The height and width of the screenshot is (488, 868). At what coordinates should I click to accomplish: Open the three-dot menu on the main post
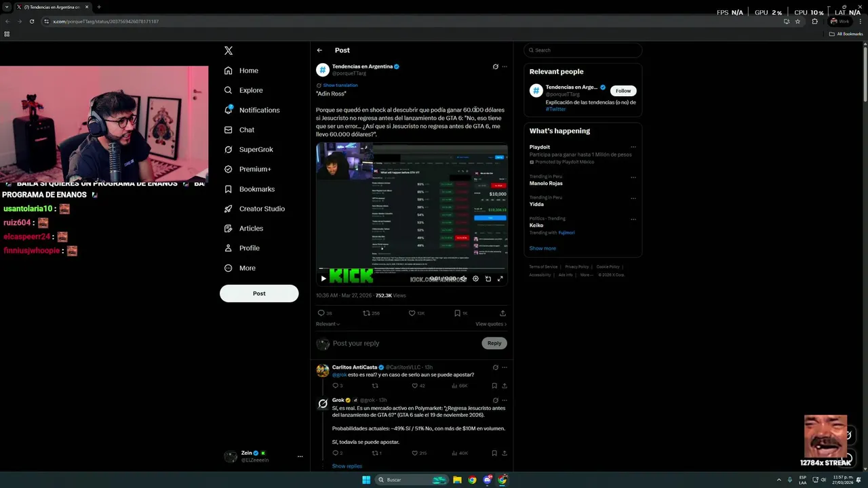505,66
